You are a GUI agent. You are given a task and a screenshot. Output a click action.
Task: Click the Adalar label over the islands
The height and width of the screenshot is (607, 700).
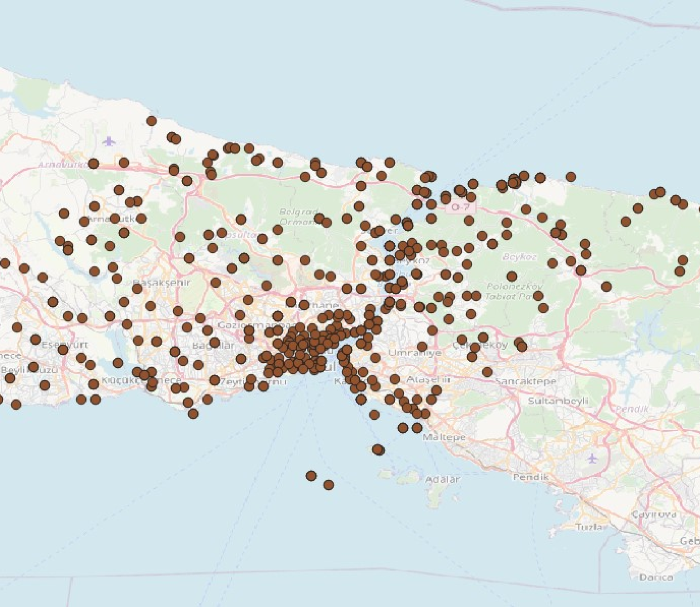click(x=443, y=479)
